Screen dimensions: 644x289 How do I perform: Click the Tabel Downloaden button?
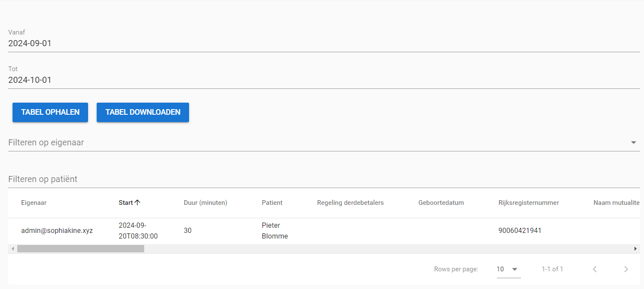coord(143,112)
